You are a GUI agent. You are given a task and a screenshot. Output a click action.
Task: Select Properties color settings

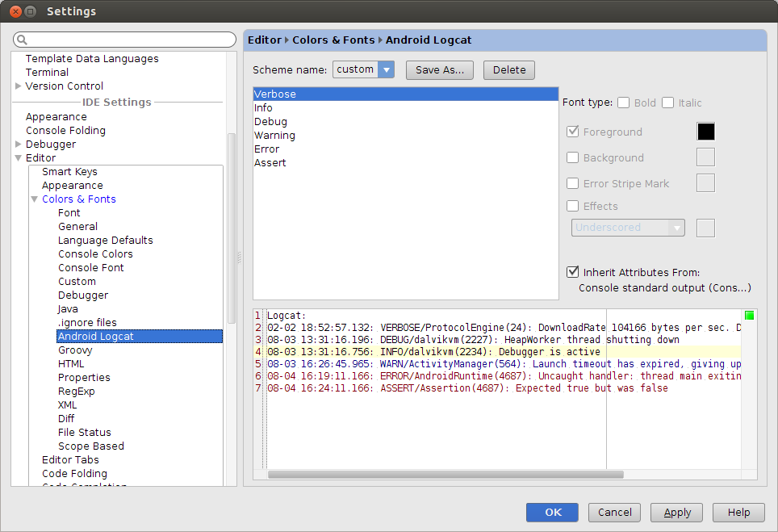[x=84, y=378]
